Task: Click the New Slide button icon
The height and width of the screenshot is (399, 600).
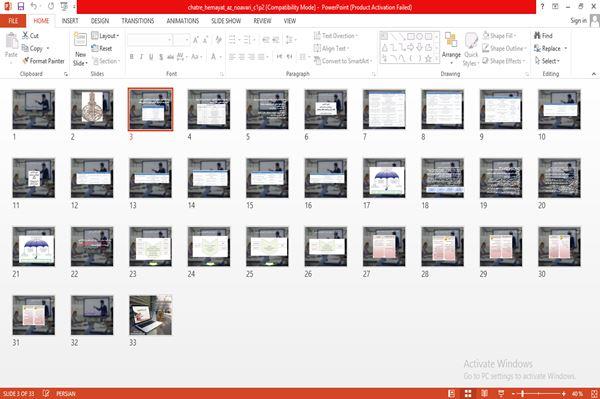Action: pyautogui.click(x=80, y=40)
